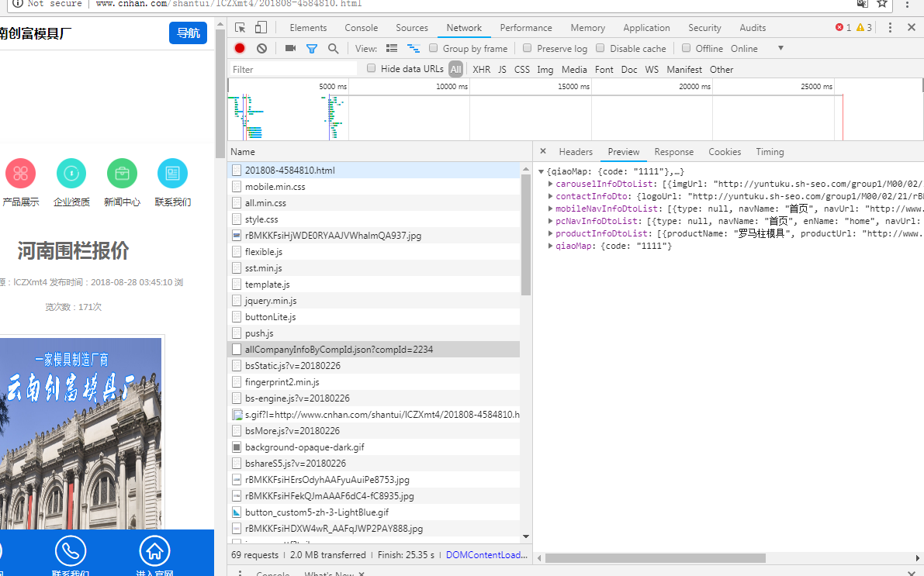This screenshot has height=576, width=924.
Task: Click the DOMContentLoaded link in status bar
Action: [486, 555]
